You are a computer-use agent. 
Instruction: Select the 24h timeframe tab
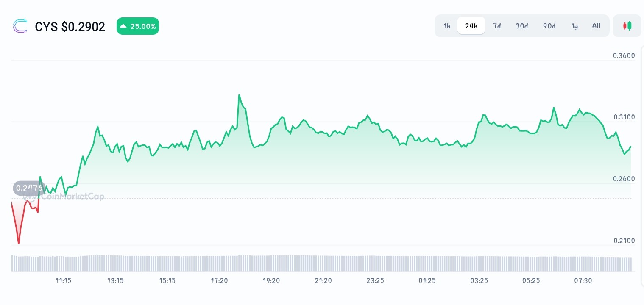pyautogui.click(x=471, y=26)
